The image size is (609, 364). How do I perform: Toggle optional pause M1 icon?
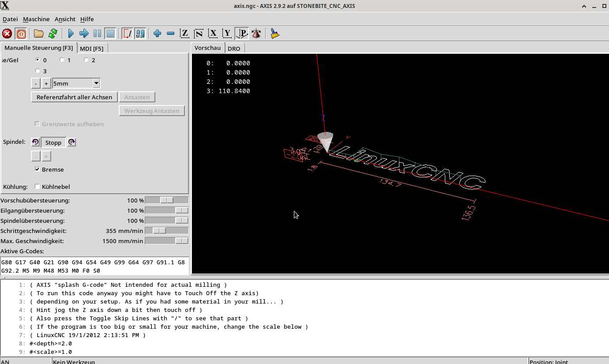pos(140,34)
